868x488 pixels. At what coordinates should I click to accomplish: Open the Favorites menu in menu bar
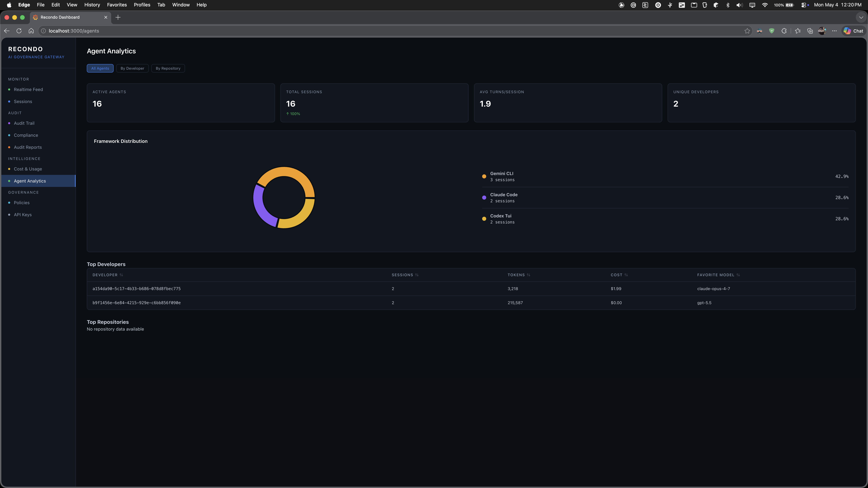[x=117, y=5]
